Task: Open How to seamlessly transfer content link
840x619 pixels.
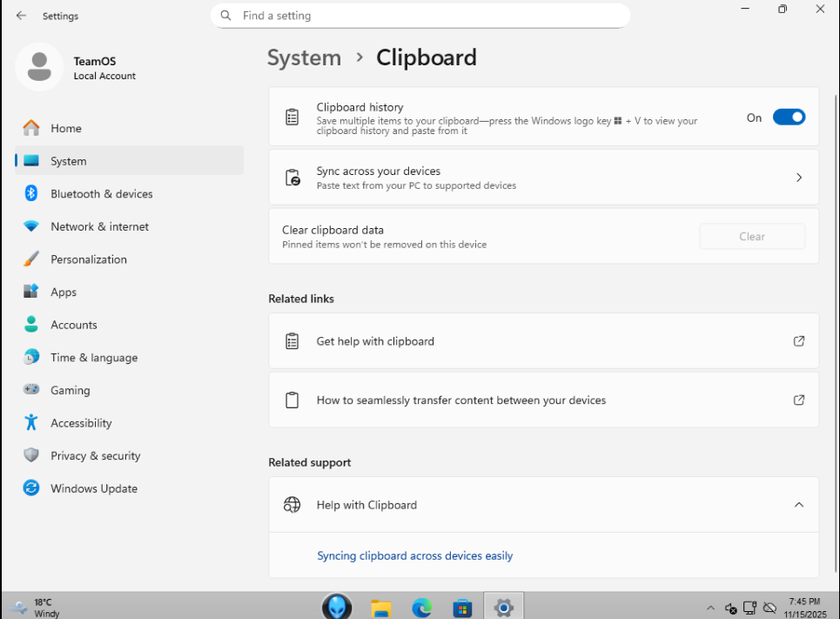Action: click(544, 400)
